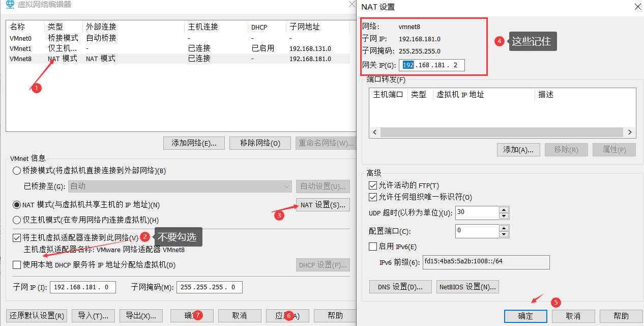The image size is (644, 326).
Task: Open the 已桥接至 dropdown
Action: [180, 186]
